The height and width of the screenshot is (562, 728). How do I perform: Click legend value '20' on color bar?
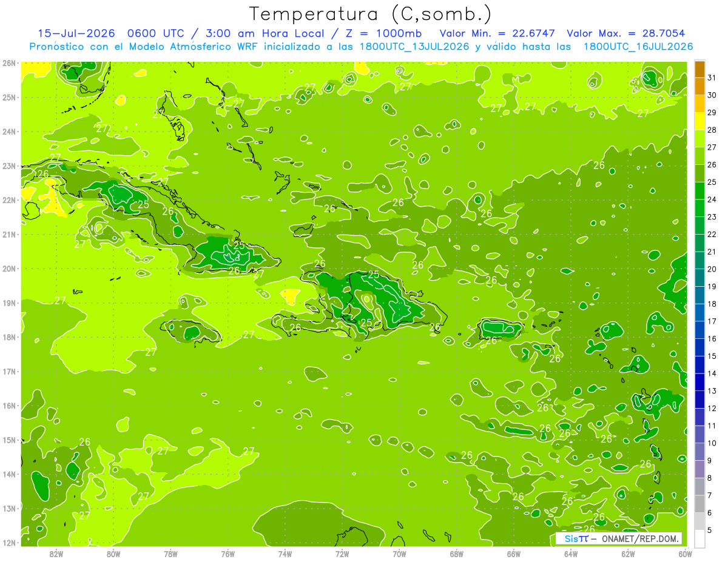712,269
